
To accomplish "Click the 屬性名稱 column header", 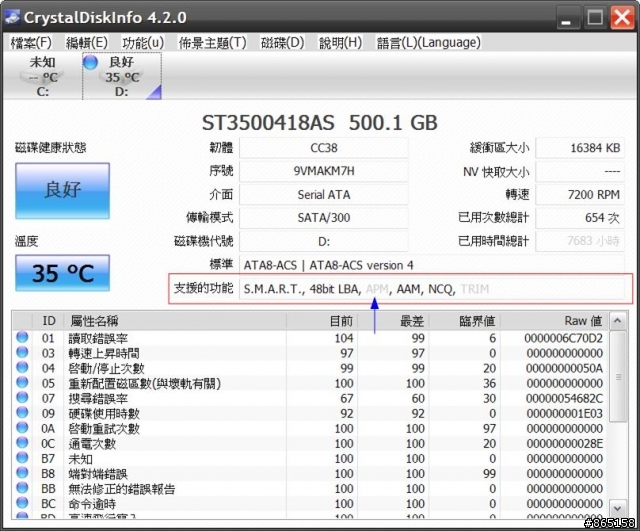I will [x=175, y=321].
